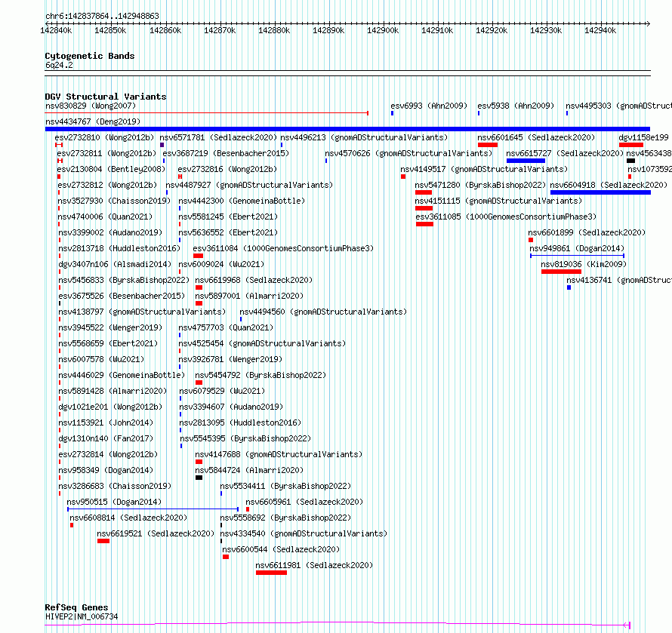
Task: Open nsv5471280 (ByrskaBishop2022) entry
Action: 480,185
